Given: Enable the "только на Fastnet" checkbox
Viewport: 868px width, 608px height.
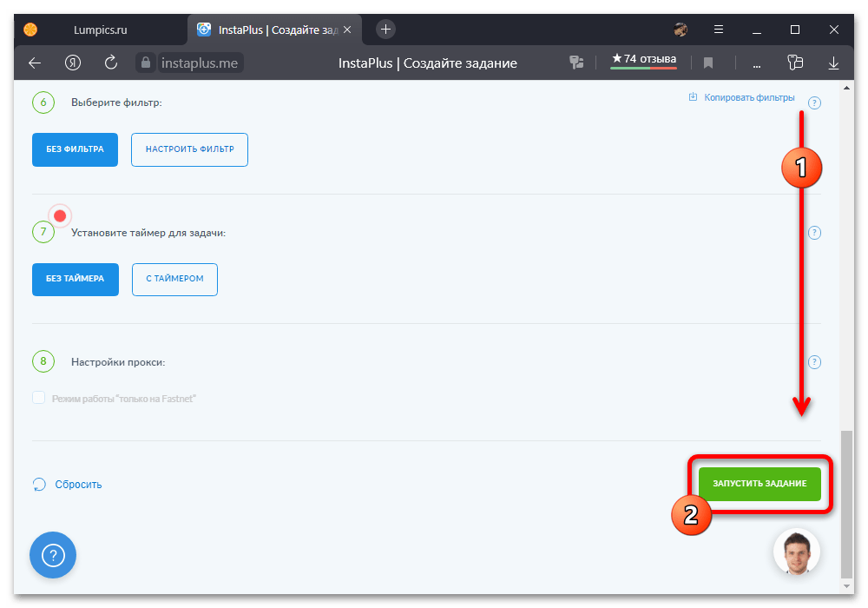Looking at the screenshot, I should click(x=39, y=398).
